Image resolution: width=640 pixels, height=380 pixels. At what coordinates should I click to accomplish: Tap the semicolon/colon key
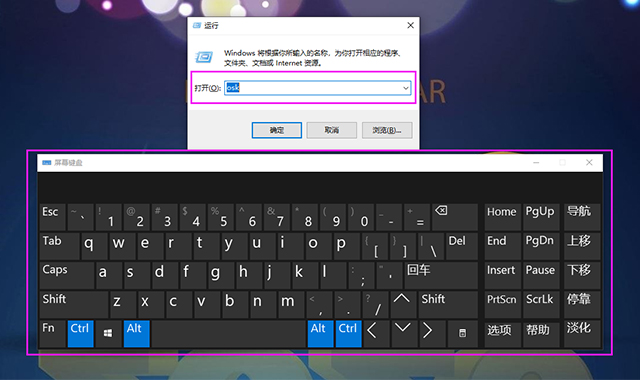(x=361, y=276)
